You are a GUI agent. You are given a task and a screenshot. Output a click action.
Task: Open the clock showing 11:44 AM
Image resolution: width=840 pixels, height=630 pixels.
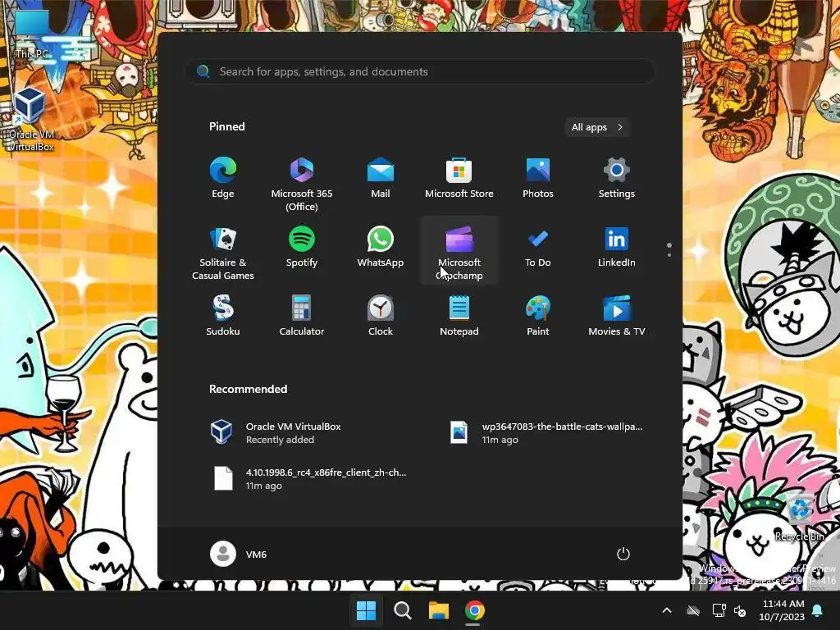click(x=782, y=610)
